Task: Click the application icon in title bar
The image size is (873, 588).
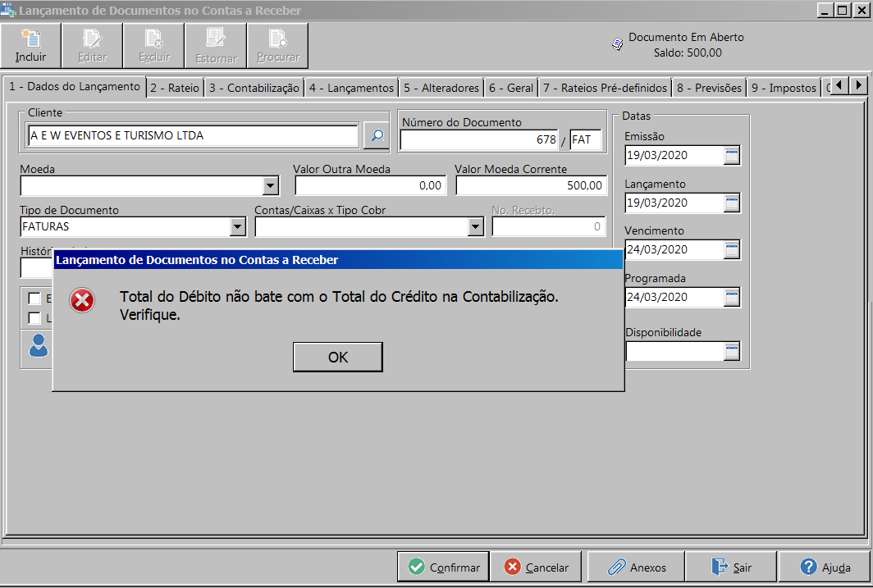Action: (x=8, y=10)
